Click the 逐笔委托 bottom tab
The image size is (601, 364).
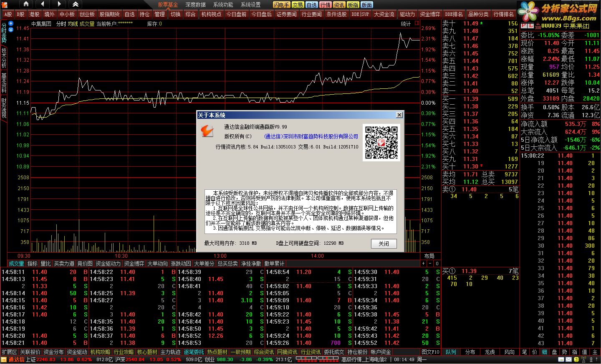[x=194, y=352]
